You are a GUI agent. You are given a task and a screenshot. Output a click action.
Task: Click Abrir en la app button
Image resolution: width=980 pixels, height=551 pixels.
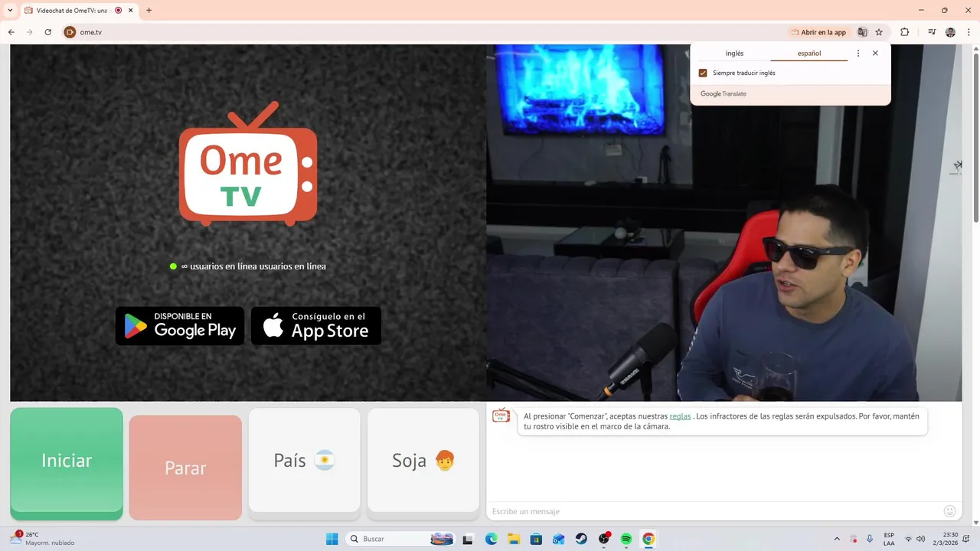point(819,32)
